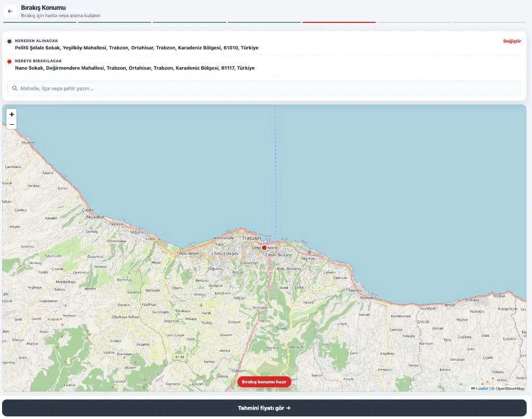The height and width of the screenshot is (419, 532).
Task: Zoom in on the map
Action: (11, 114)
